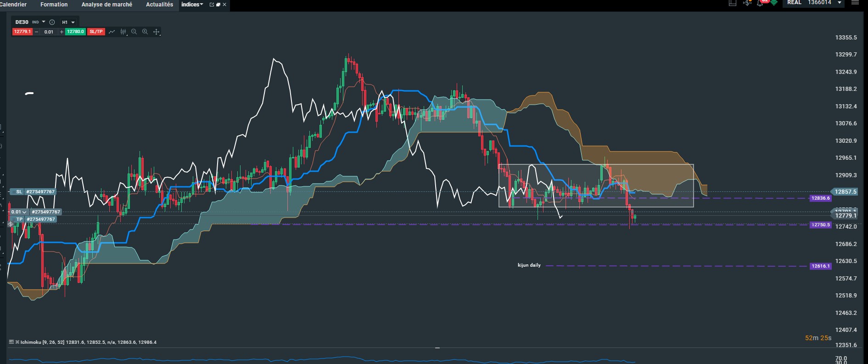The image size is (868, 364).
Task: Switch to the Actualités tab
Action: pos(159,5)
